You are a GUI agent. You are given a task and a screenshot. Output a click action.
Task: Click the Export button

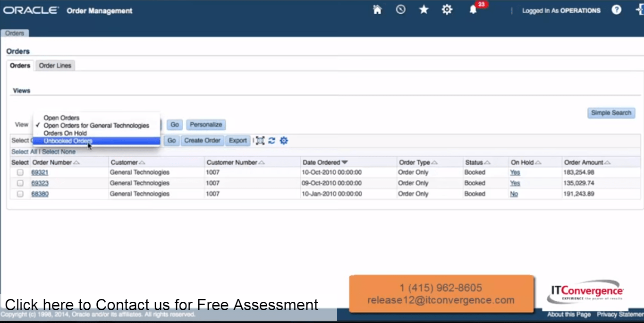[x=237, y=141]
